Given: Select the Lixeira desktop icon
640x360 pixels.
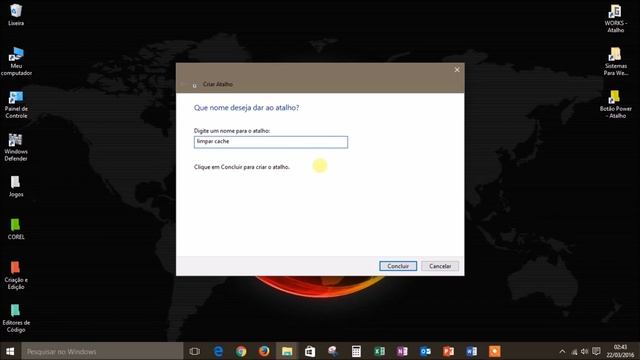Looking at the screenshot, I should click(x=16, y=15).
